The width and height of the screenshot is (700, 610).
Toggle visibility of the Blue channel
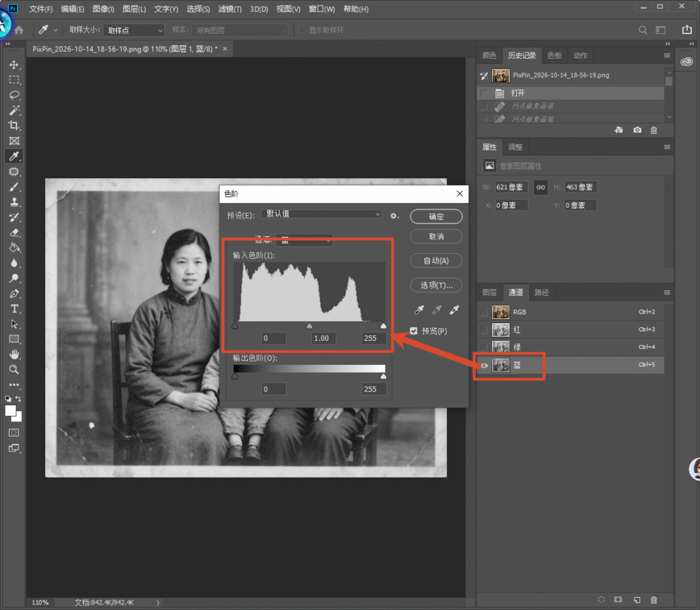[x=484, y=365]
